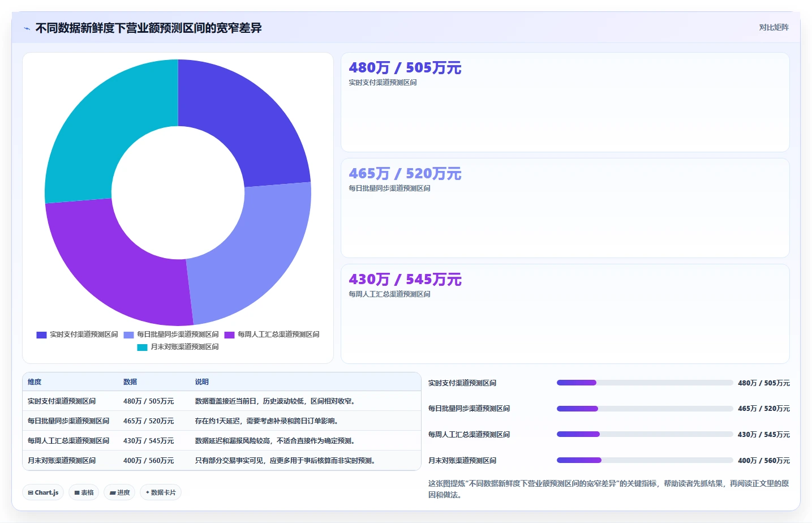The width and height of the screenshot is (812, 523).
Task: Click the 进度 tag
Action: coord(119,492)
